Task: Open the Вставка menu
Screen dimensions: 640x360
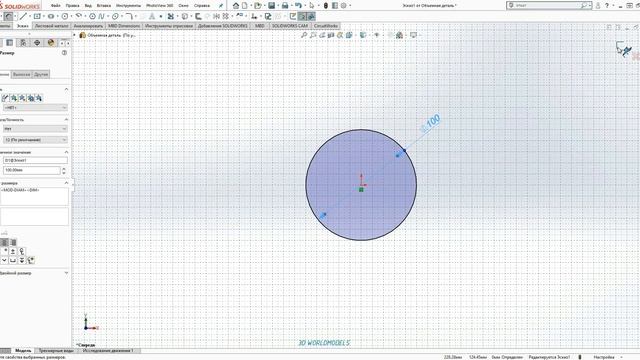Action: tap(104, 6)
